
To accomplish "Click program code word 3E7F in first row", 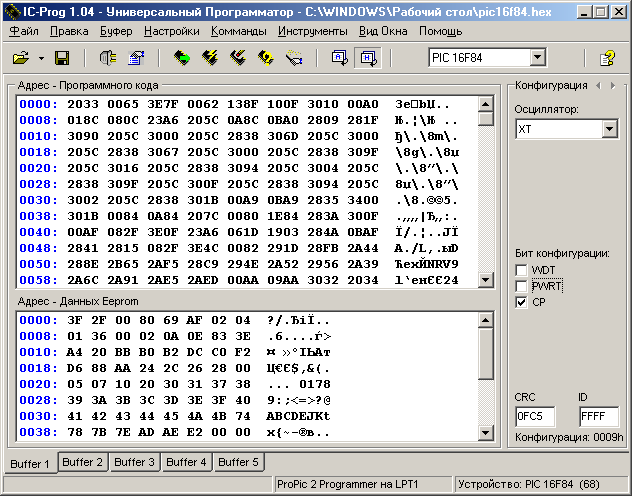I will pyautogui.click(x=163, y=104).
